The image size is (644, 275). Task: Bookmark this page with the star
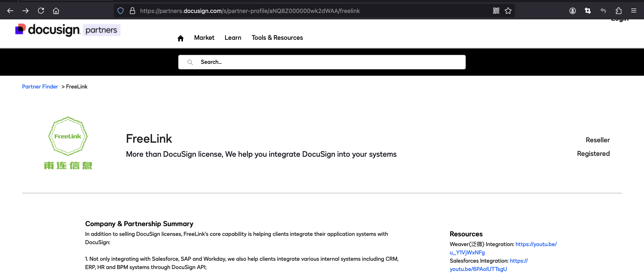[x=508, y=11]
